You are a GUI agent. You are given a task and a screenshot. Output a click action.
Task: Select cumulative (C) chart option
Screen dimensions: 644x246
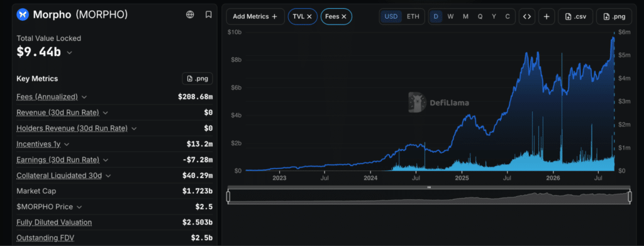click(508, 16)
